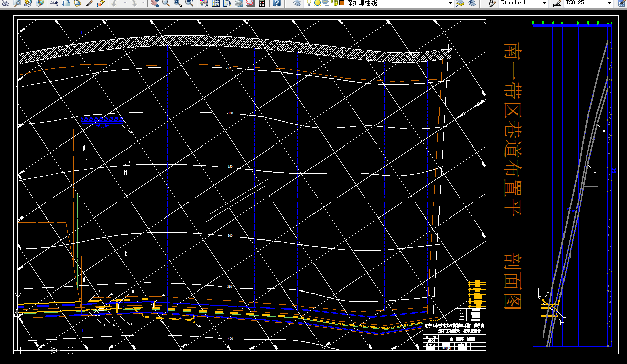This screenshot has width=627, height=364.
Task: Click the -100 contour label
Action: [230, 113]
